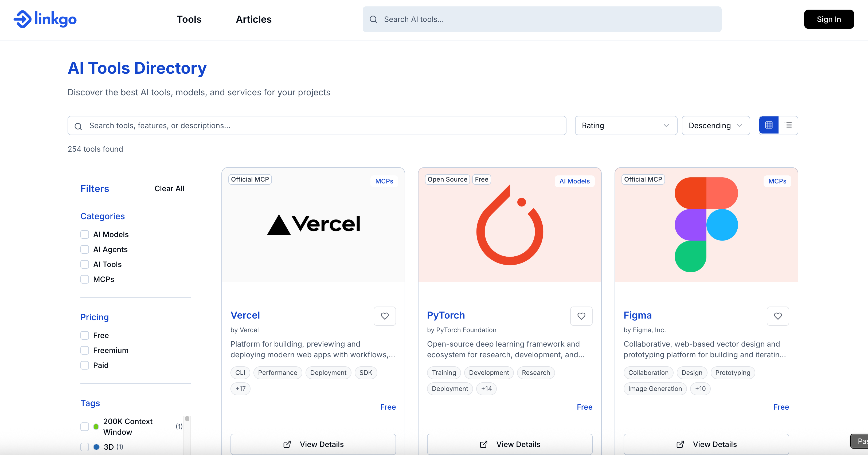
Task: Click the Sign In button
Action: pos(829,19)
